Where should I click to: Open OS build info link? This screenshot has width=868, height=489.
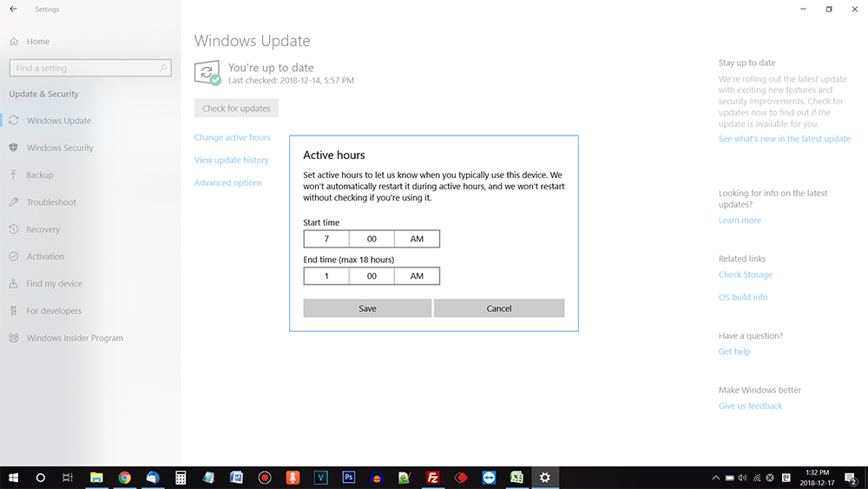[x=743, y=297]
